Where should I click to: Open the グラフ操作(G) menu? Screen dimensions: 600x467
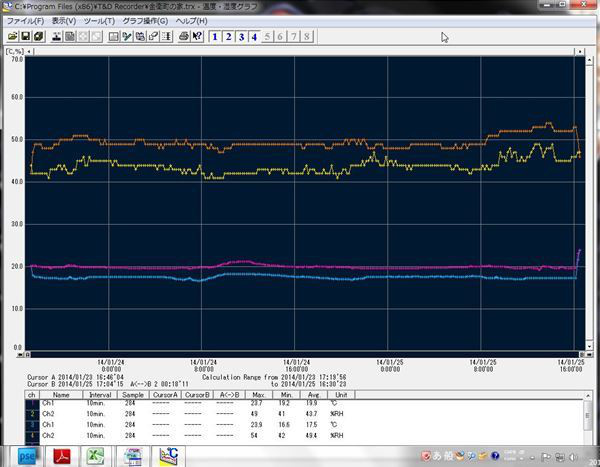(145, 21)
